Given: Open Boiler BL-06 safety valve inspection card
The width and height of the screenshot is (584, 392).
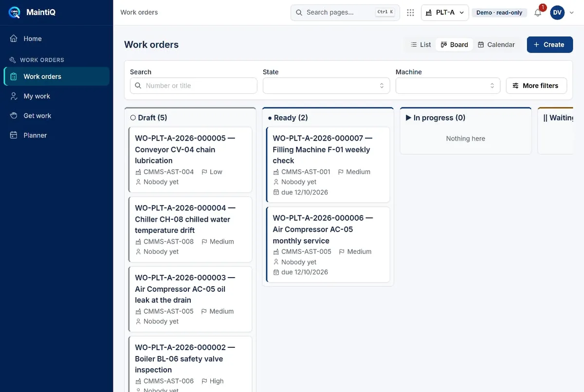Looking at the screenshot, I should [190, 364].
